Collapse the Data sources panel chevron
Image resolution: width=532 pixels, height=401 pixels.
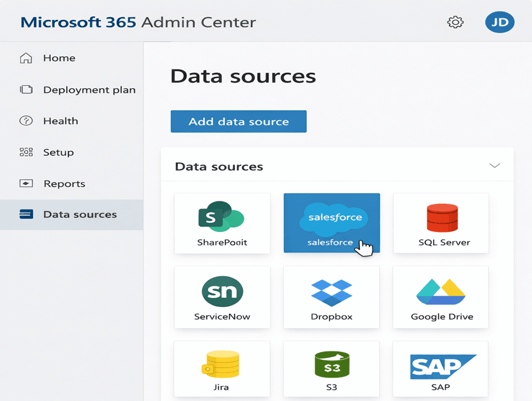(x=494, y=166)
